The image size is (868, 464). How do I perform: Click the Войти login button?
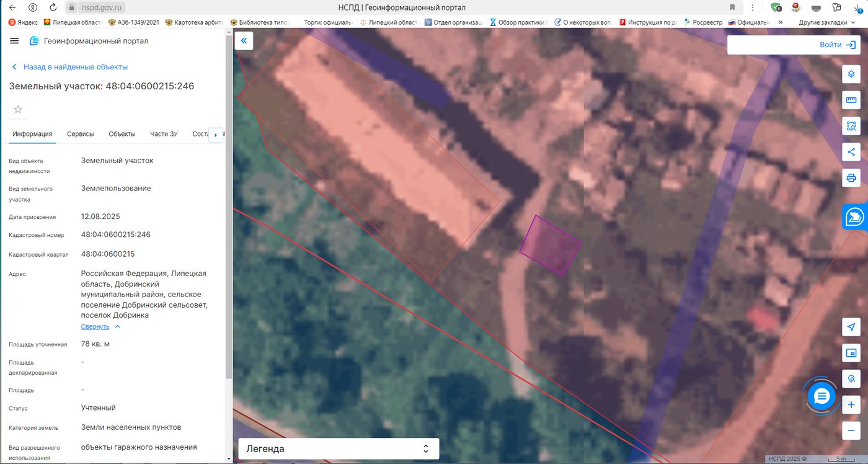[793, 45]
